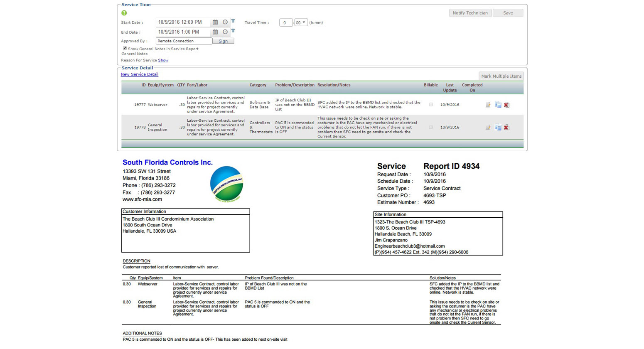This screenshot has height=349, width=644.
Task: Open the Start Date clock time picker
Action: tap(225, 22)
